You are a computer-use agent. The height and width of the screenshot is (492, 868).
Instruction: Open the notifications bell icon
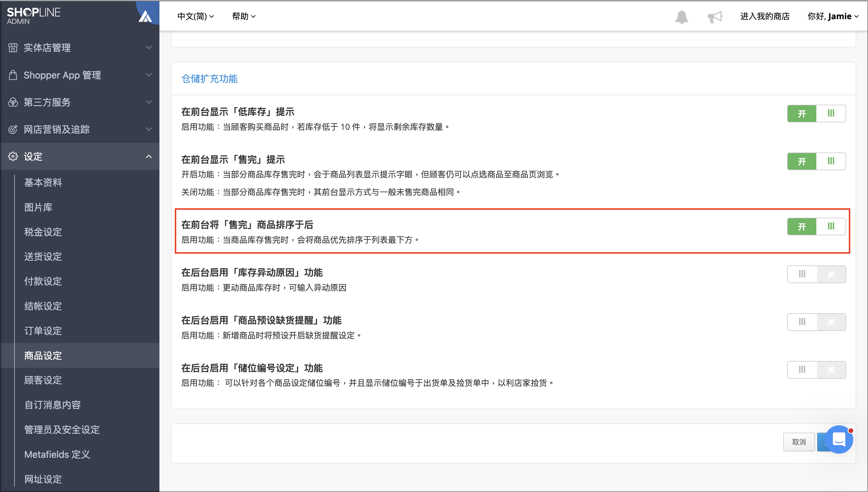(x=681, y=17)
